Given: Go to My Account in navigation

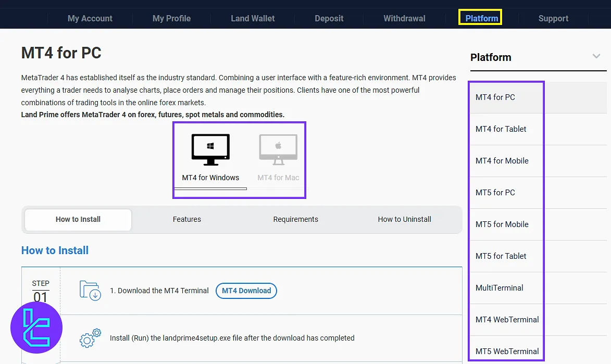Looking at the screenshot, I should pos(90,18).
